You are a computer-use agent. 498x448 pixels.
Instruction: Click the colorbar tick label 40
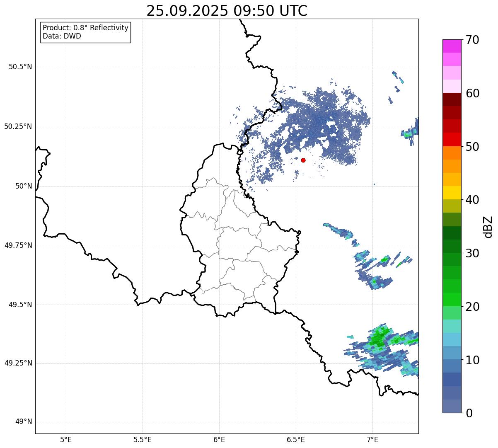click(472, 200)
